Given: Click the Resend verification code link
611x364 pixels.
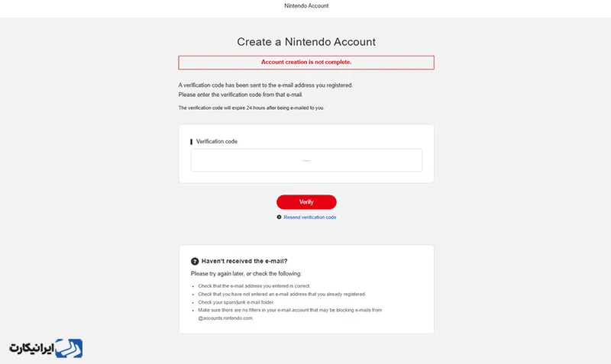Looking at the screenshot, I should (x=309, y=217).
